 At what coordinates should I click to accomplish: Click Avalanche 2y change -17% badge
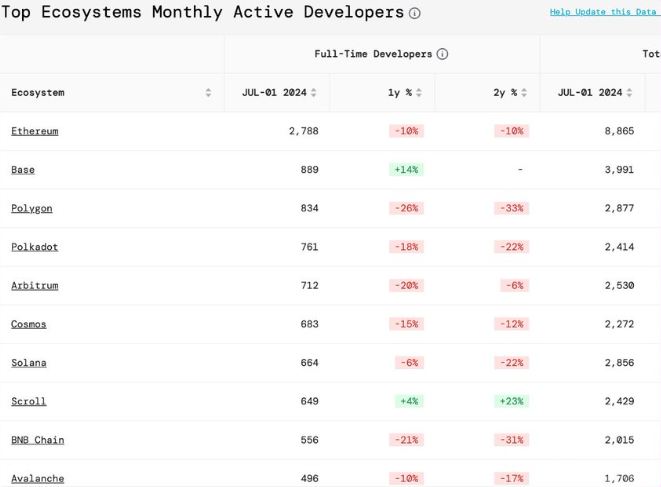coord(512,479)
